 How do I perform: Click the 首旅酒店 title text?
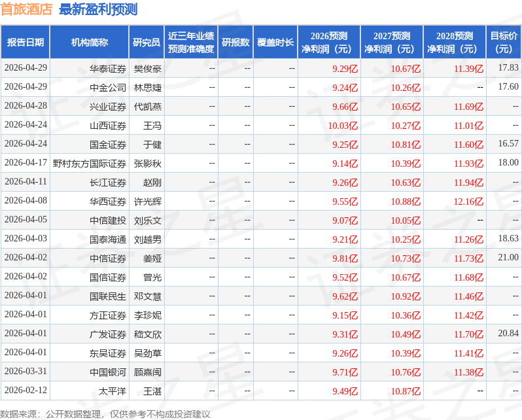pos(27,9)
